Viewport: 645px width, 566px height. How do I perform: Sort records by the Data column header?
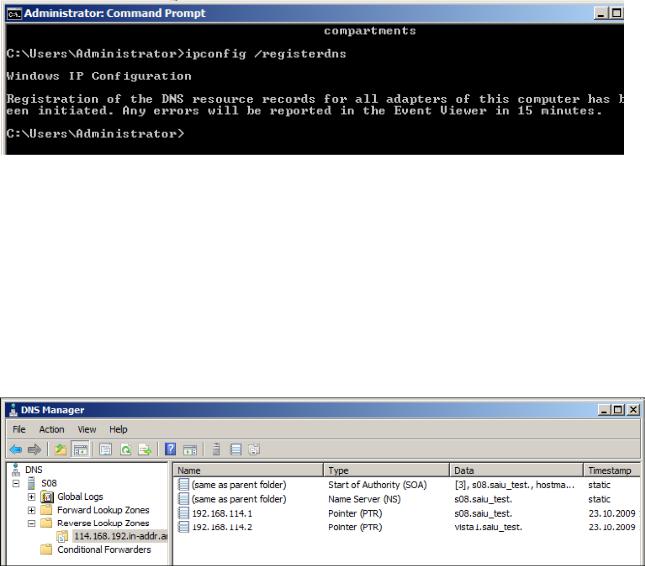516,470
